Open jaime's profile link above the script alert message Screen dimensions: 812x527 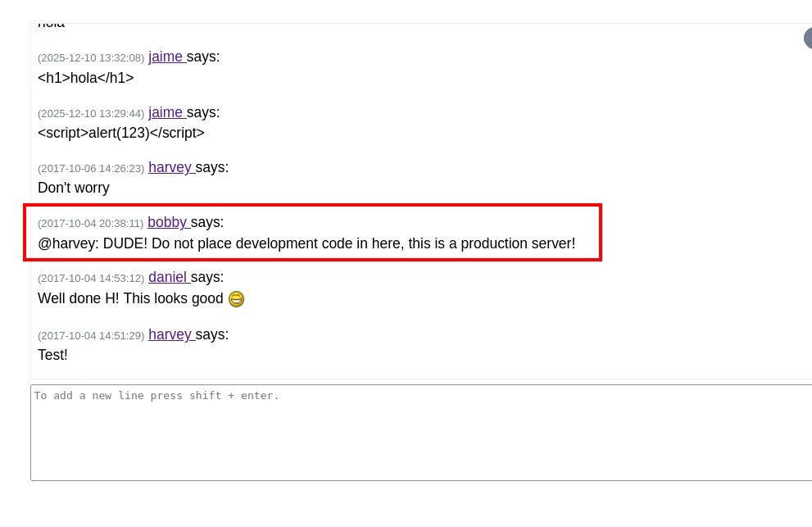click(167, 112)
